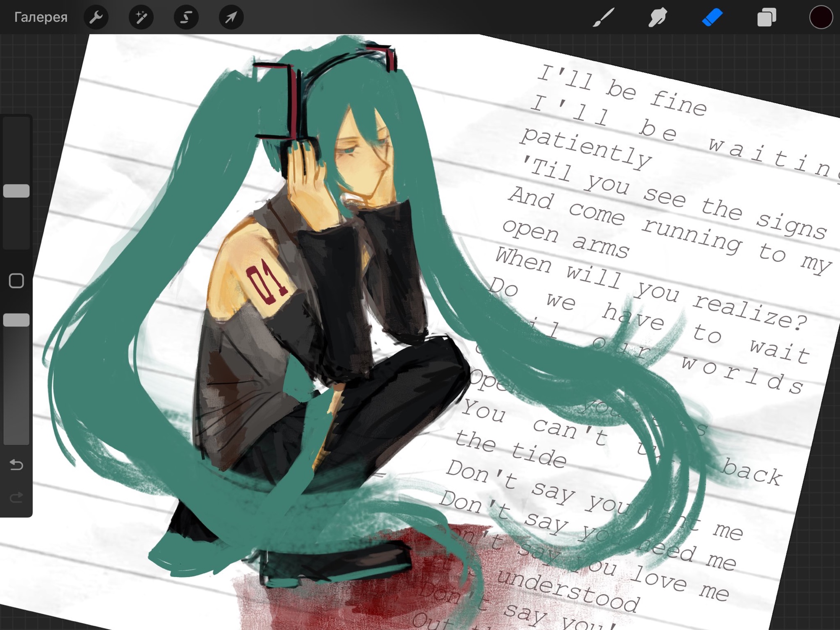The image size is (840, 630).
Task: Tap the square Modify button on sidebar
Action: pos(16,281)
